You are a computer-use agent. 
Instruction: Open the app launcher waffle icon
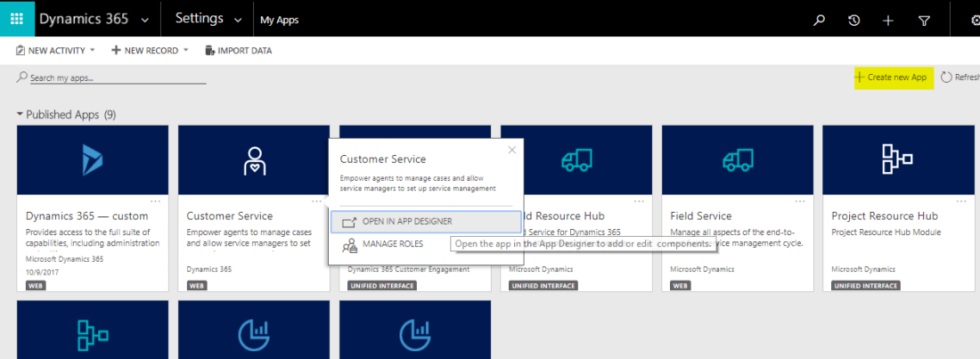pyautogui.click(x=16, y=19)
